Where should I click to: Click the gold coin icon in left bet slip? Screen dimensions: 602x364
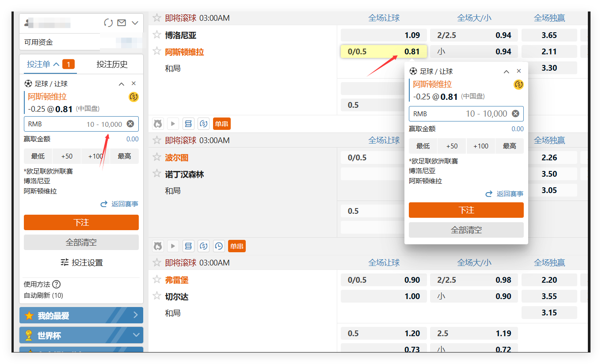pyautogui.click(x=133, y=97)
